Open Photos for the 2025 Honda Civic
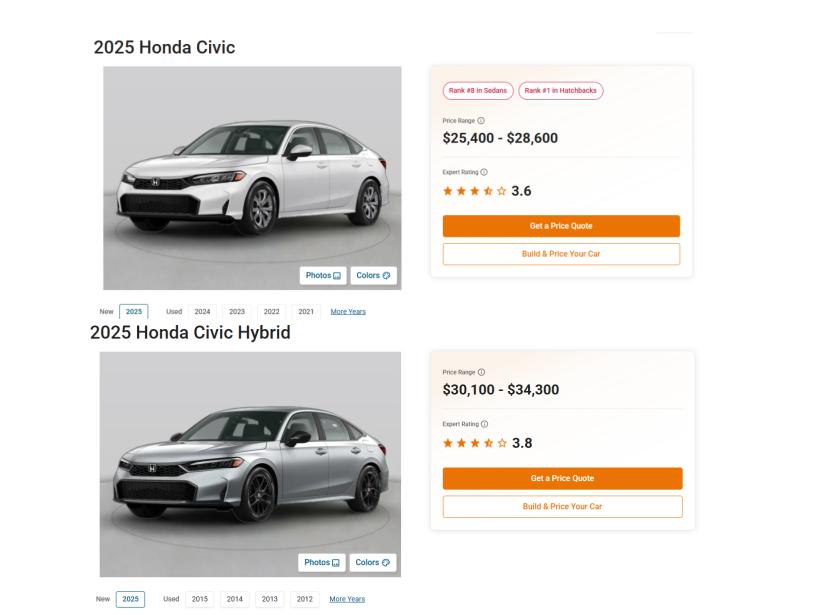This screenshot has width=817, height=615. pos(323,275)
